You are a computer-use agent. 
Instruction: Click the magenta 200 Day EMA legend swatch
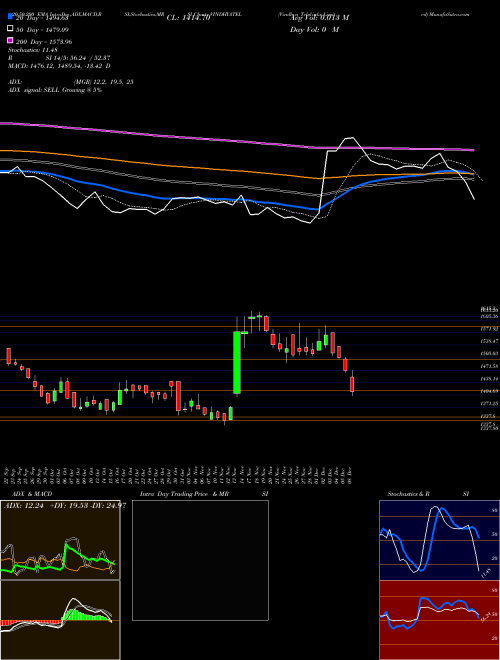[10, 41]
